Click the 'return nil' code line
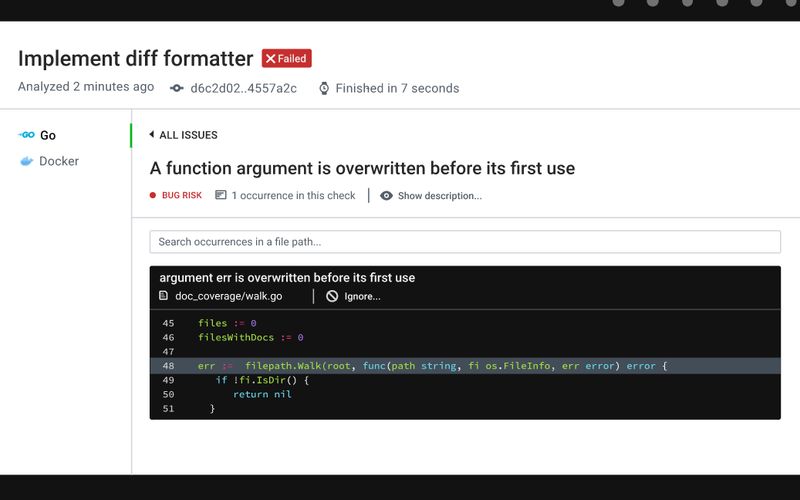This screenshot has height=500, width=800. coord(262,394)
